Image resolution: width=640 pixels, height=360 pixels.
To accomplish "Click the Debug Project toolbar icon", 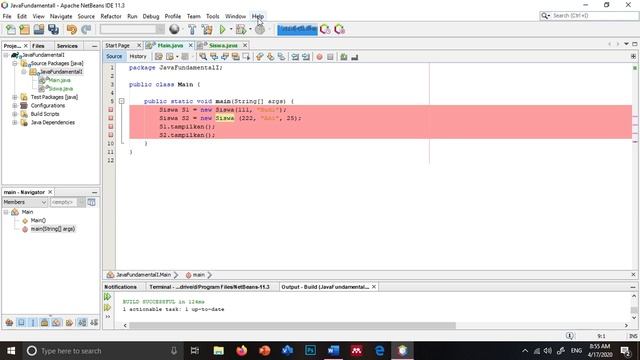I will [241, 29].
